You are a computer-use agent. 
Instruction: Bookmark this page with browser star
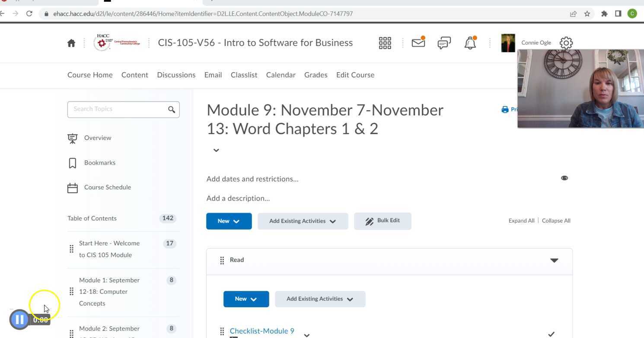pyautogui.click(x=587, y=14)
